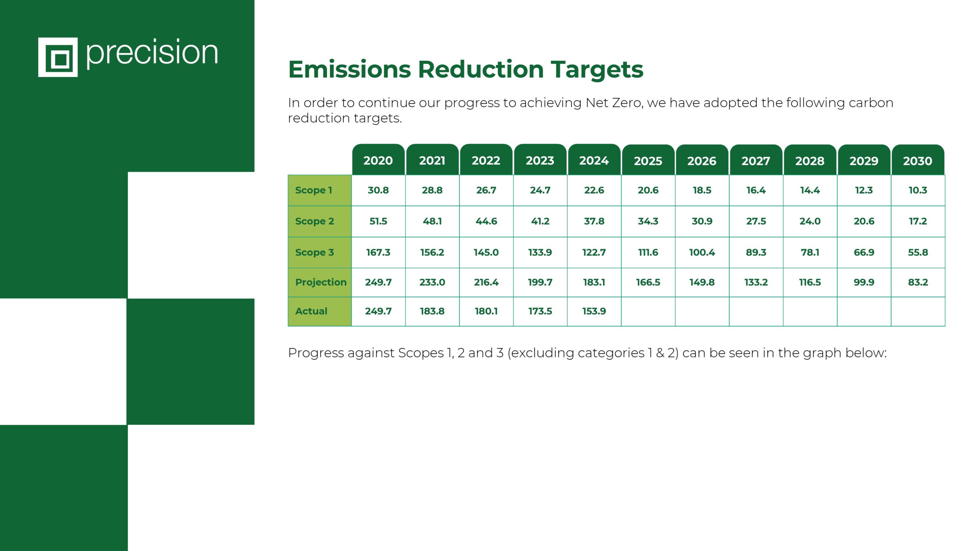Viewport: 980px width, 551px height.
Task: Click Scope 3 value 133.9
Action: point(540,253)
